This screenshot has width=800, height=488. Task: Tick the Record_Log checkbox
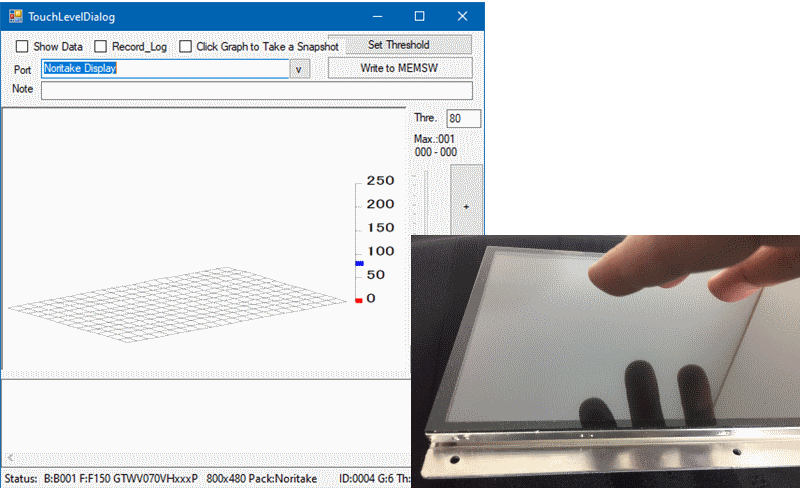(101, 47)
